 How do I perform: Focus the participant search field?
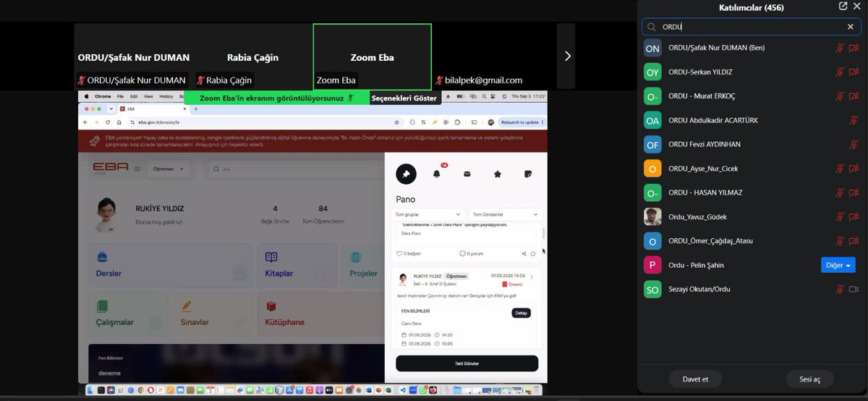[750, 27]
